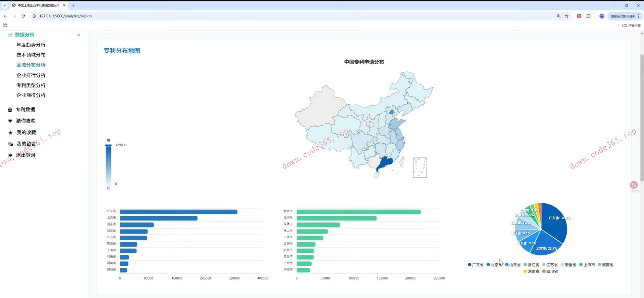Go to the 技术领域分布 page
Screen dimensions: 644x298
(31, 55)
